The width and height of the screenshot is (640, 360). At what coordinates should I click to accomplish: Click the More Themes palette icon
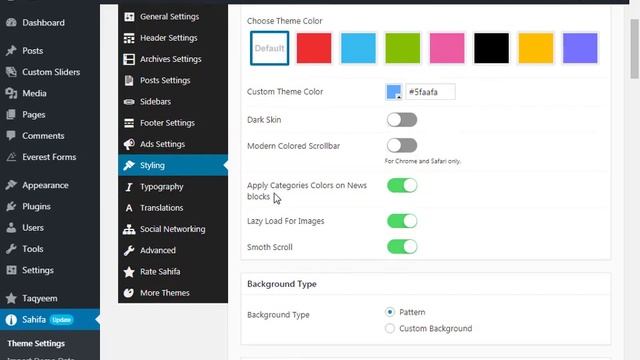coord(129,293)
